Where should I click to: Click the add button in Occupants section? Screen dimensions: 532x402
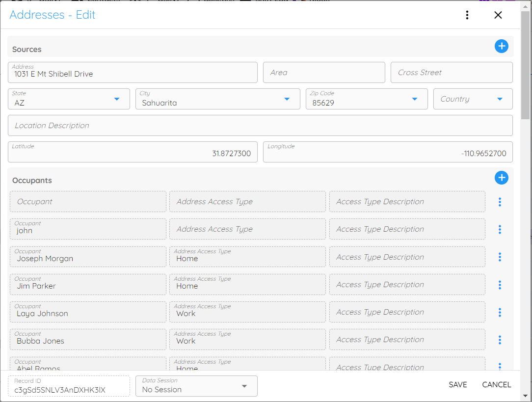[502, 178]
